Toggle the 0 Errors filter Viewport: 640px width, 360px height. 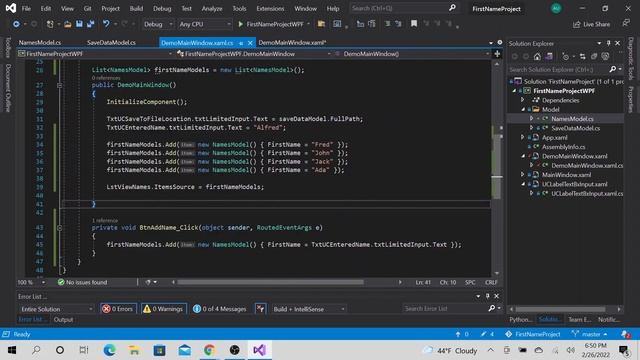tap(118, 309)
